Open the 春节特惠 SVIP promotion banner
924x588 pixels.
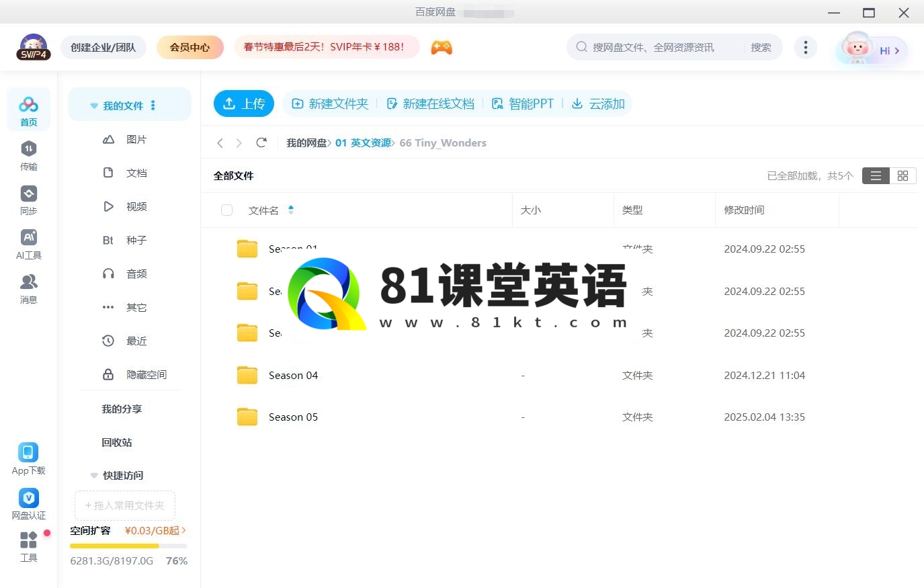(327, 47)
